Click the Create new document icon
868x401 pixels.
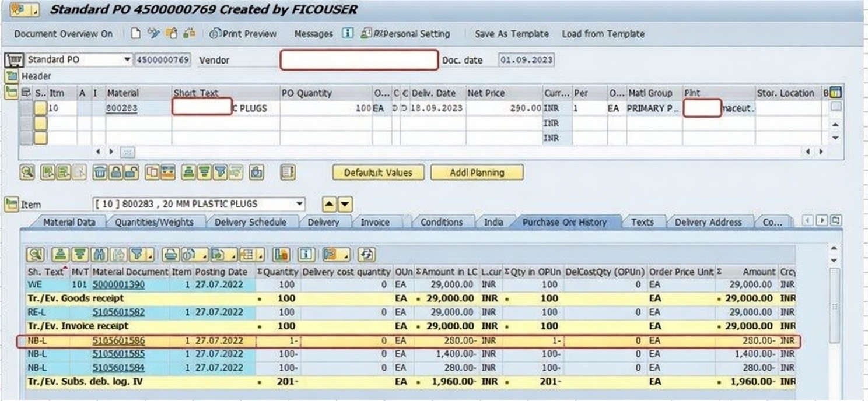[135, 34]
